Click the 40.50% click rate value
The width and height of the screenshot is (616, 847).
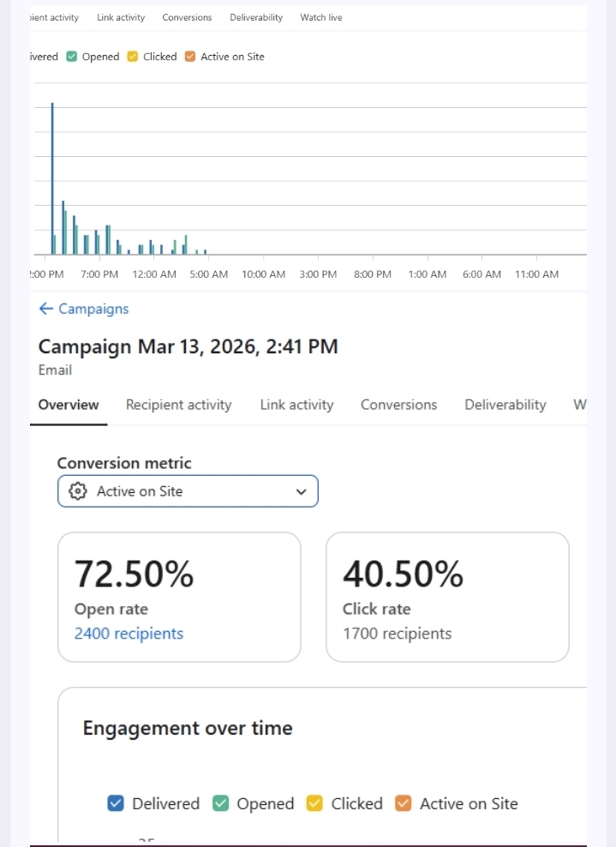(x=403, y=574)
